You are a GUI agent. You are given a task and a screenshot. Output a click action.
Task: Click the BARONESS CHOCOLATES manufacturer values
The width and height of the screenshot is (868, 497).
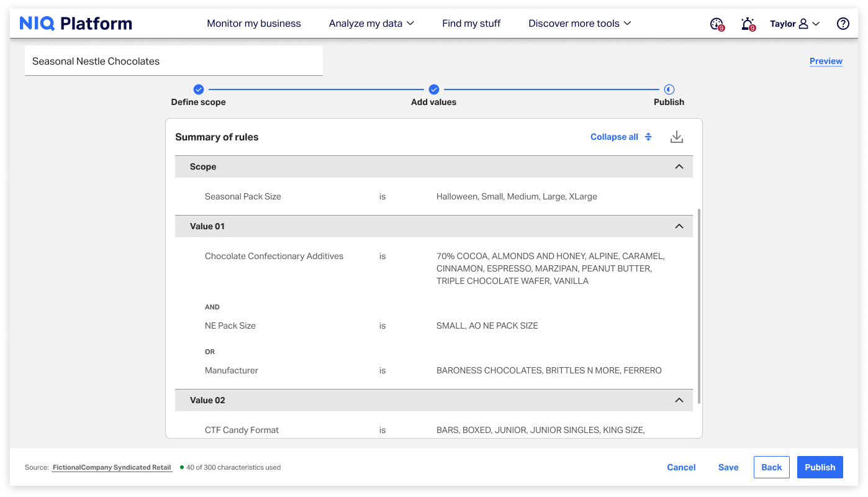click(x=549, y=370)
